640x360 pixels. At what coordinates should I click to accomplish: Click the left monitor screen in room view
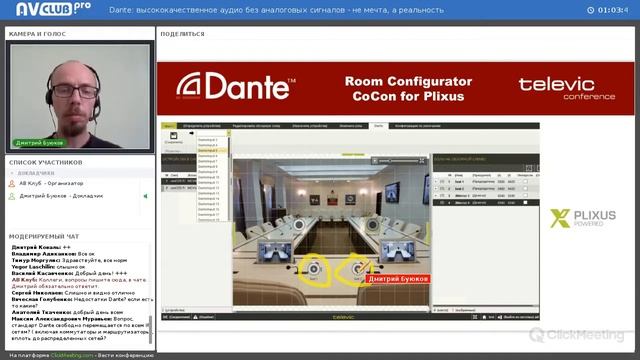(275, 251)
